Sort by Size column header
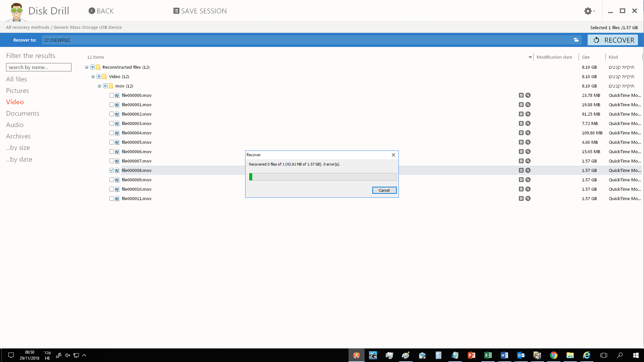 586,57
